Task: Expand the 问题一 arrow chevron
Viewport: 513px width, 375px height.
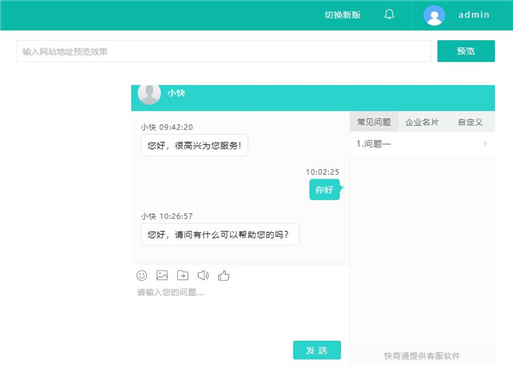Action: coord(485,143)
